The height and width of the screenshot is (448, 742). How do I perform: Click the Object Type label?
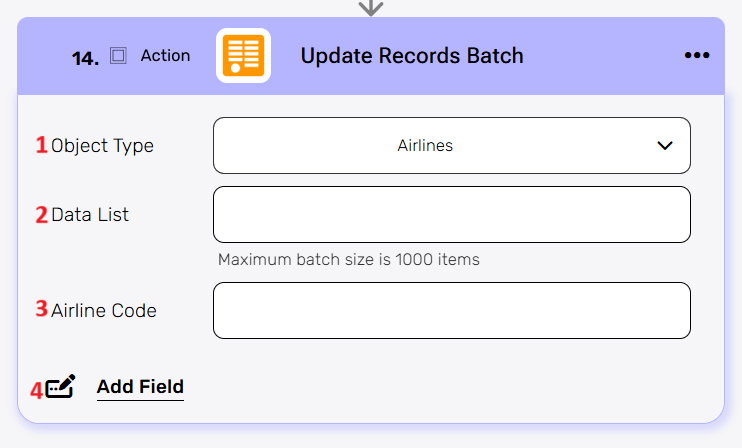tap(102, 146)
